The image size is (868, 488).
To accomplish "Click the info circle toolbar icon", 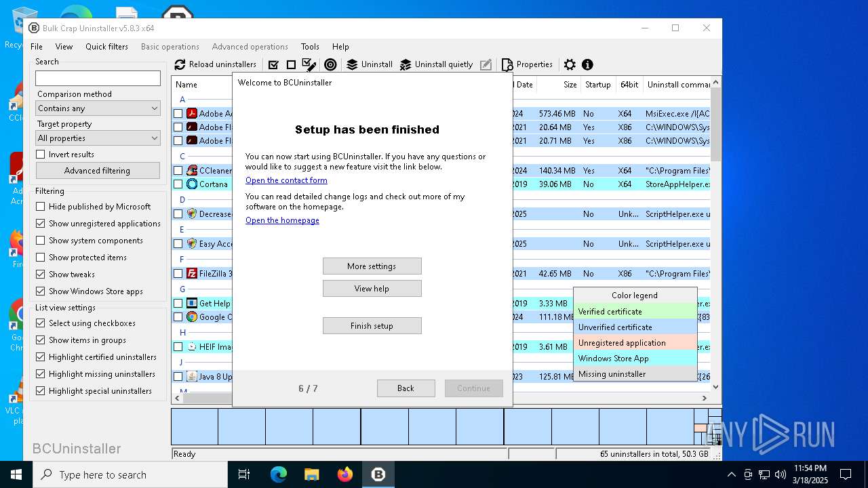I will pyautogui.click(x=587, y=64).
